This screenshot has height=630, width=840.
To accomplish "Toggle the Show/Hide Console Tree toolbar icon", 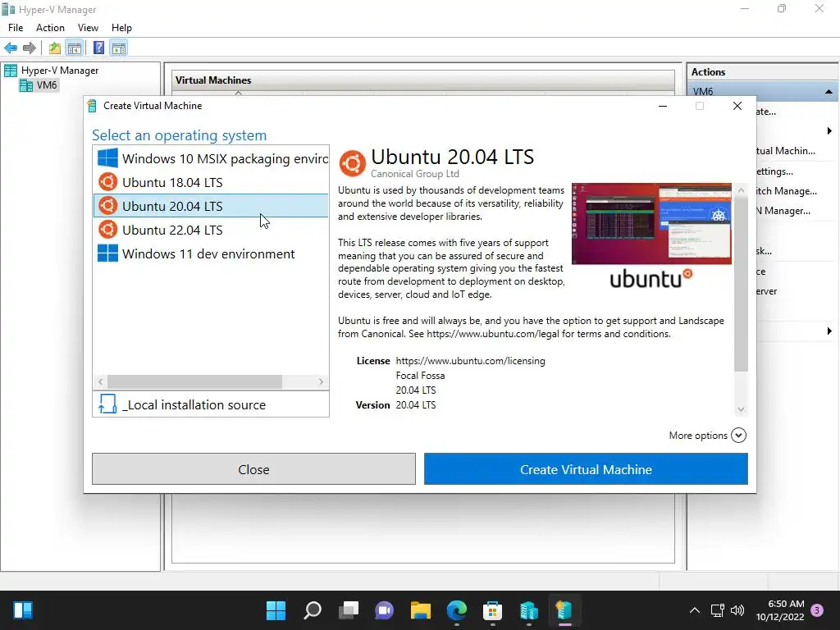I will coord(75,48).
